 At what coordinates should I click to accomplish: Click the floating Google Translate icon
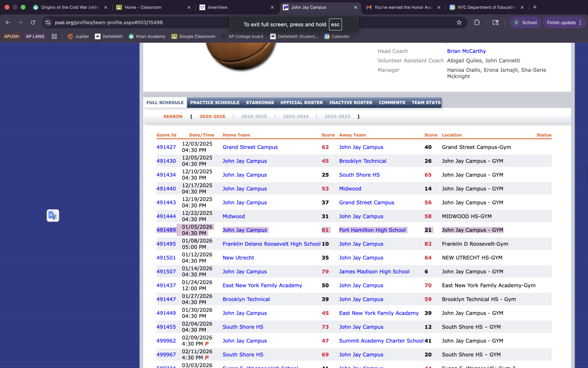tap(53, 216)
